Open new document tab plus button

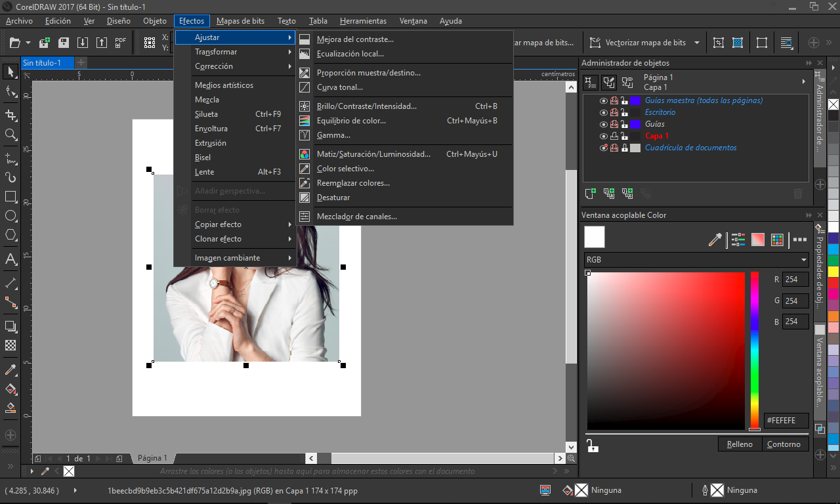81,63
